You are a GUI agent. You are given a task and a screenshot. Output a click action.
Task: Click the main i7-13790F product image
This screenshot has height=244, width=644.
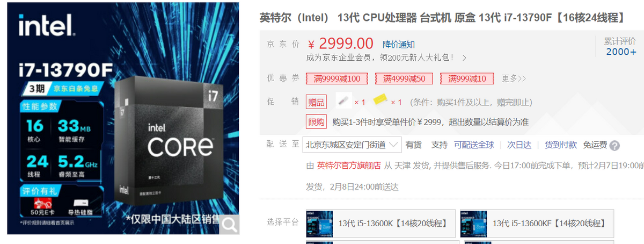tap(123, 118)
